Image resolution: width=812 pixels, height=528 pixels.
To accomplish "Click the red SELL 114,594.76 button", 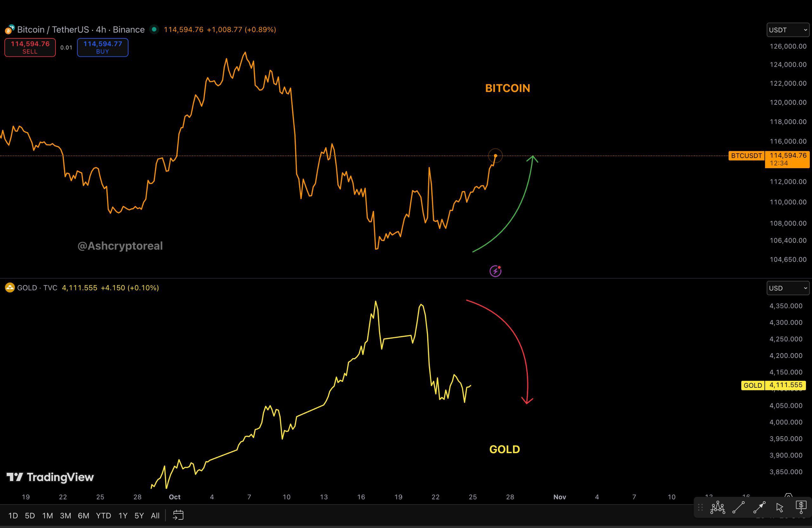I will point(30,48).
